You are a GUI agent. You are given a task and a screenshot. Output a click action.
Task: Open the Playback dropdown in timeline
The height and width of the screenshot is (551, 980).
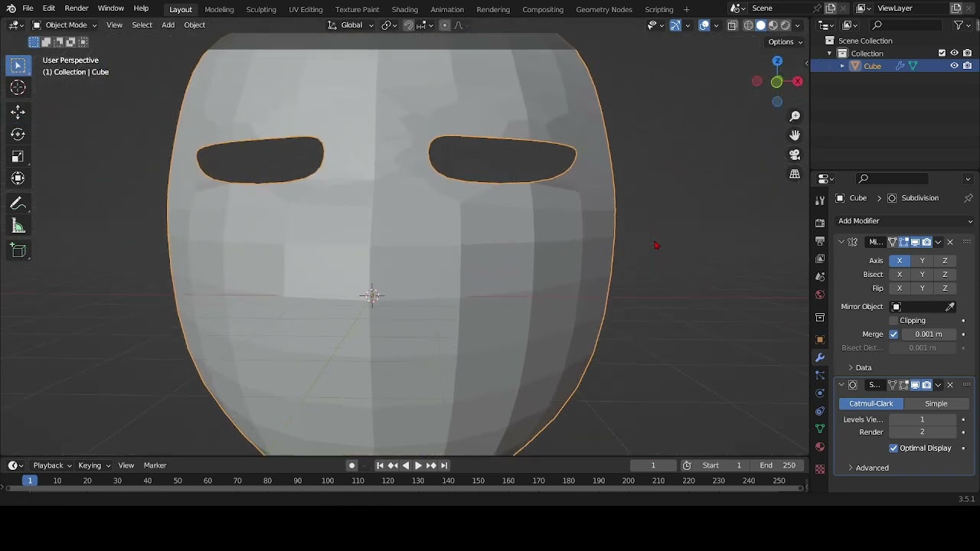pyautogui.click(x=52, y=465)
